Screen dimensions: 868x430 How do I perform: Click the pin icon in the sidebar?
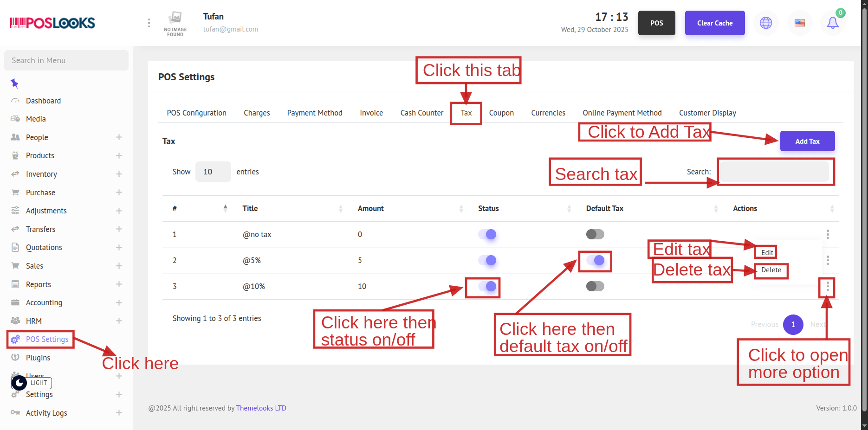[x=15, y=83]
